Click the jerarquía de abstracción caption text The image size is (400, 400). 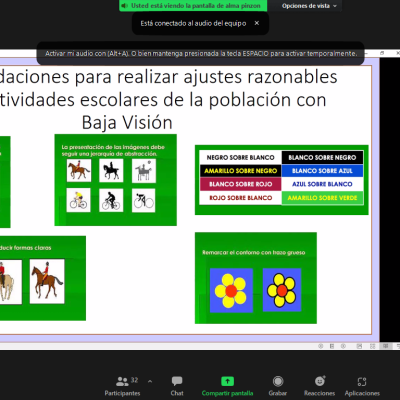point(113,150)
